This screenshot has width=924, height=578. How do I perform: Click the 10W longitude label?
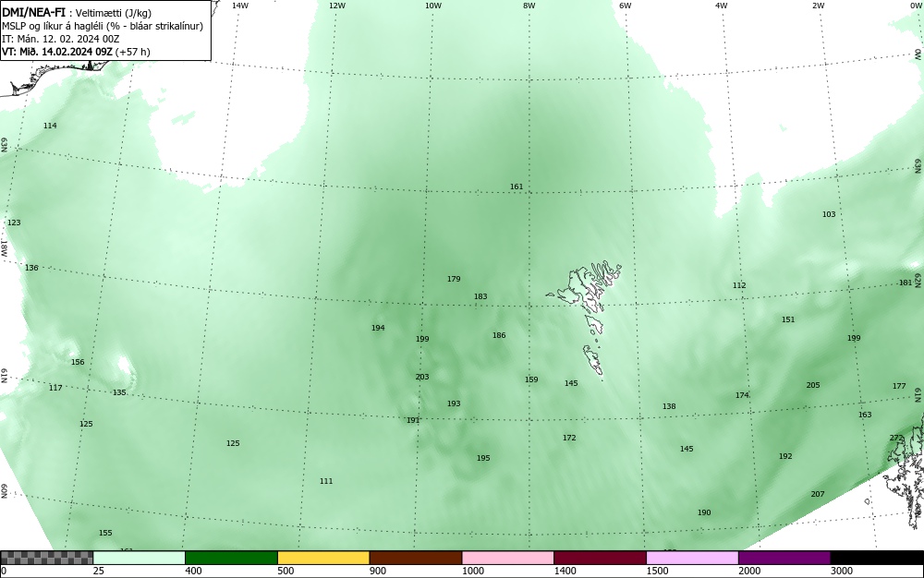pyautogui.click(x=433, y=6)
